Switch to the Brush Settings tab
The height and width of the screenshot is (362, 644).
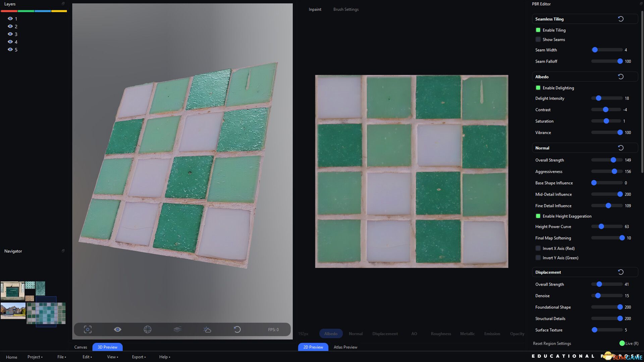click(345, 9)
